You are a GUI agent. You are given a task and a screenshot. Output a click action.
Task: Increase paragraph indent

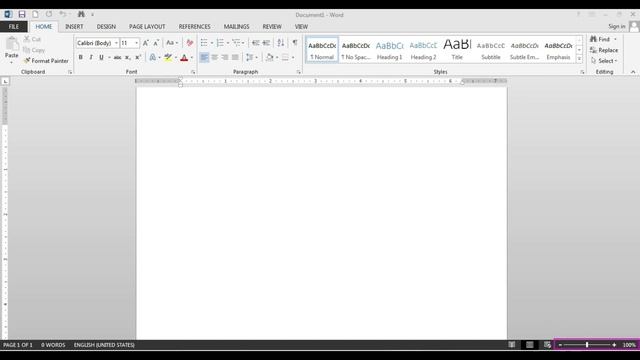266,43
